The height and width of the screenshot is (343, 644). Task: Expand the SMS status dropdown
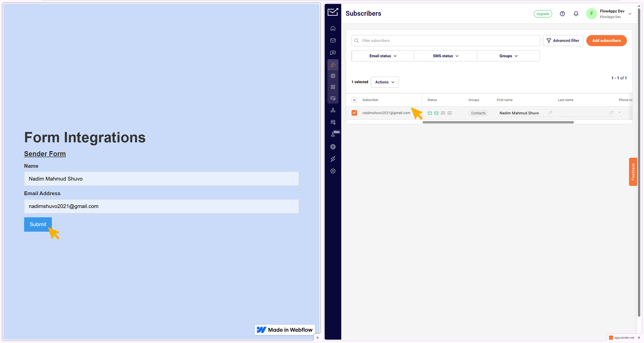point(446,56)
